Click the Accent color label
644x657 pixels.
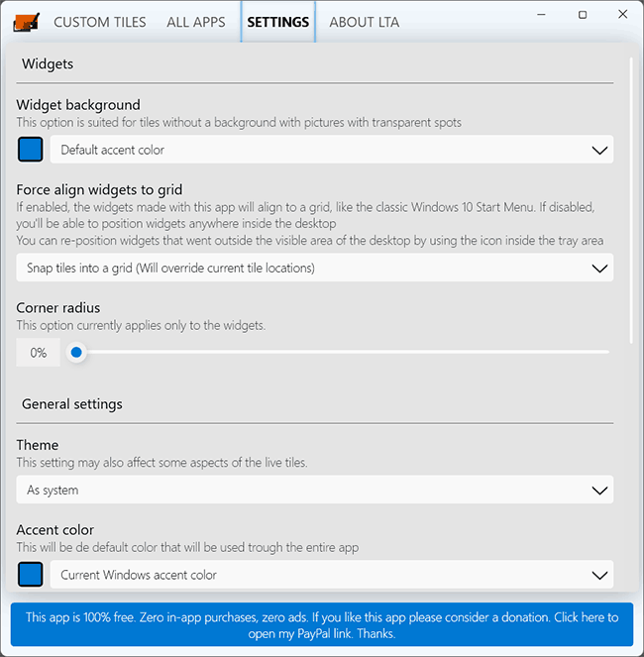tap(54, 530)
